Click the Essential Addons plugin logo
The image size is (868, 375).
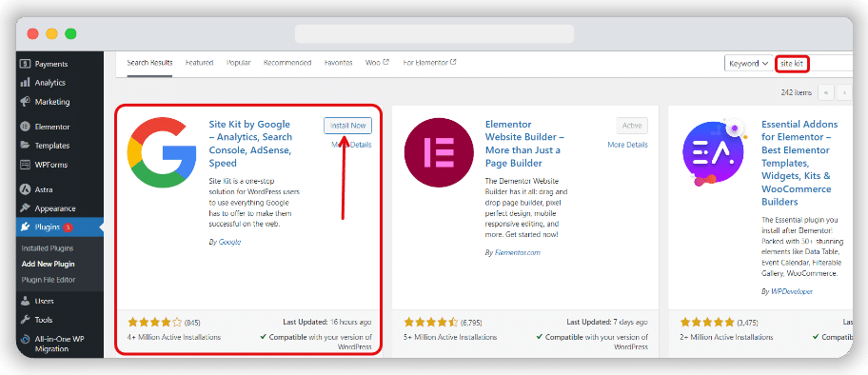(x=715, y=152)
